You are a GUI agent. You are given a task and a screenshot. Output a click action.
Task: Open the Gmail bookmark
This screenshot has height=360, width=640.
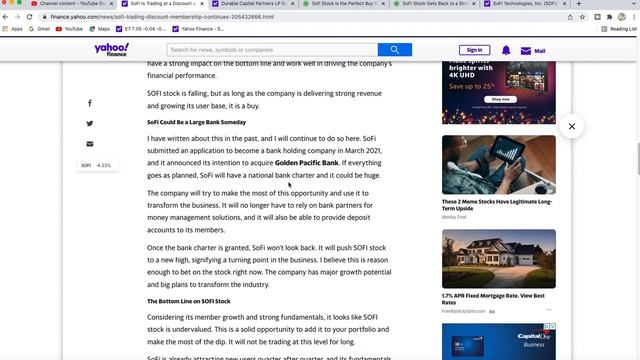click(x=40, y=29)
